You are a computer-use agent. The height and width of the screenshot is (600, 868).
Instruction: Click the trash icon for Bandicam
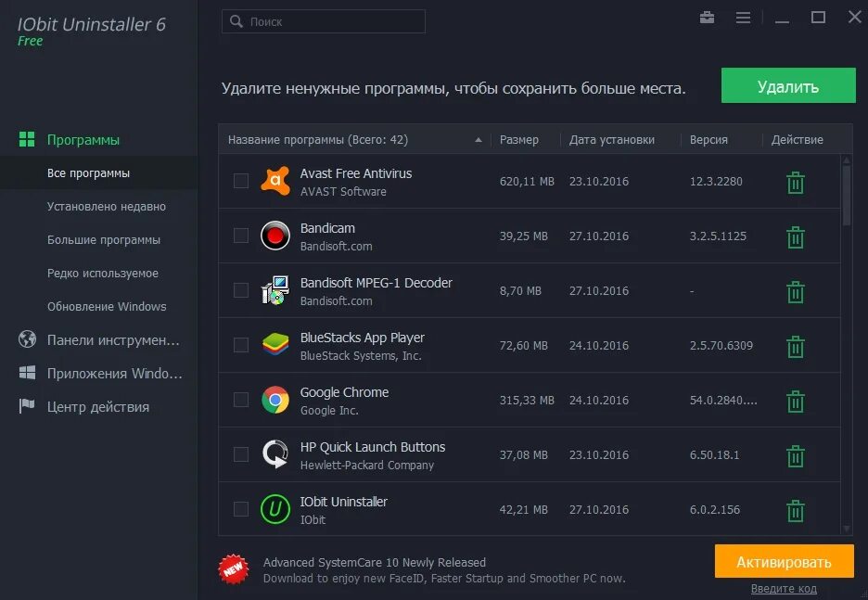tap(796, 237)
